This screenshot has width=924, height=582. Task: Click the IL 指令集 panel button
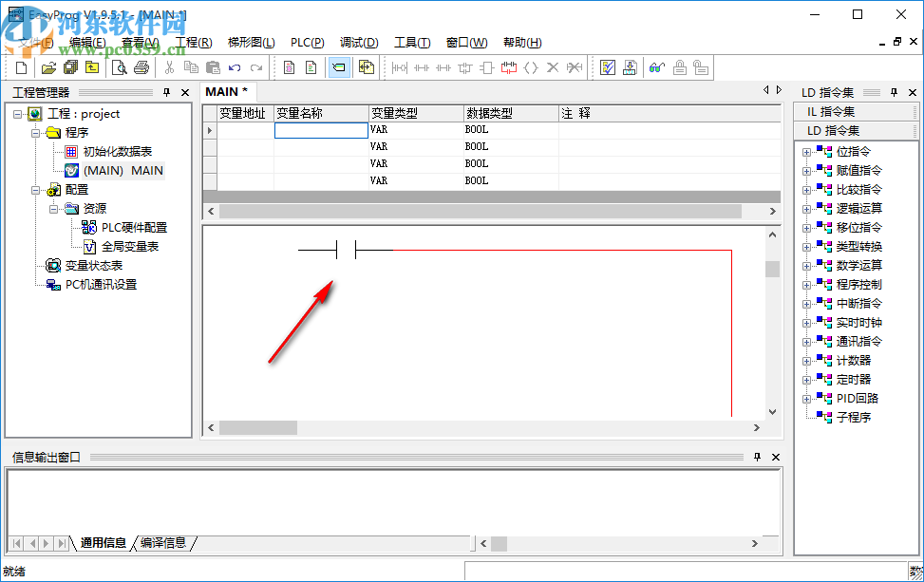click(x=855, y=112)
